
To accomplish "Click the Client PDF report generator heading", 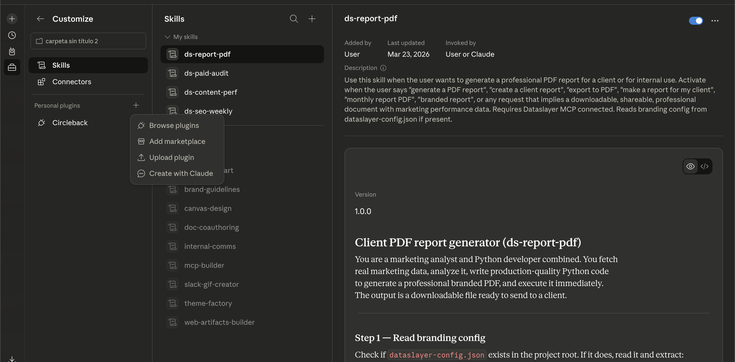I will pos(468,243).
